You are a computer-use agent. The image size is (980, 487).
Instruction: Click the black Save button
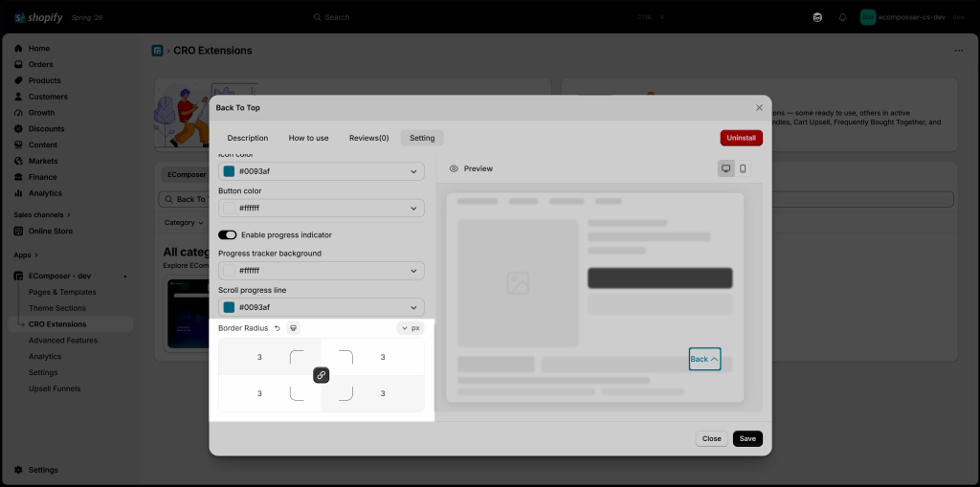pyautogui.click(x=747, y=439)
